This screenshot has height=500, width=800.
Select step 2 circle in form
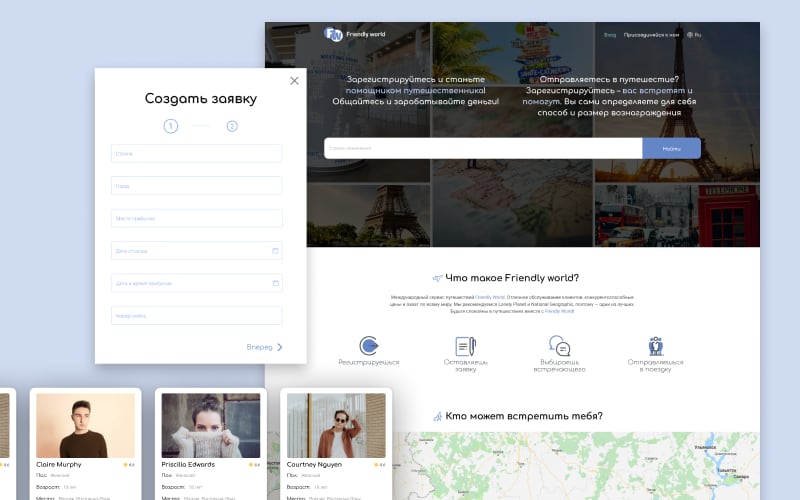pos(232,126)
